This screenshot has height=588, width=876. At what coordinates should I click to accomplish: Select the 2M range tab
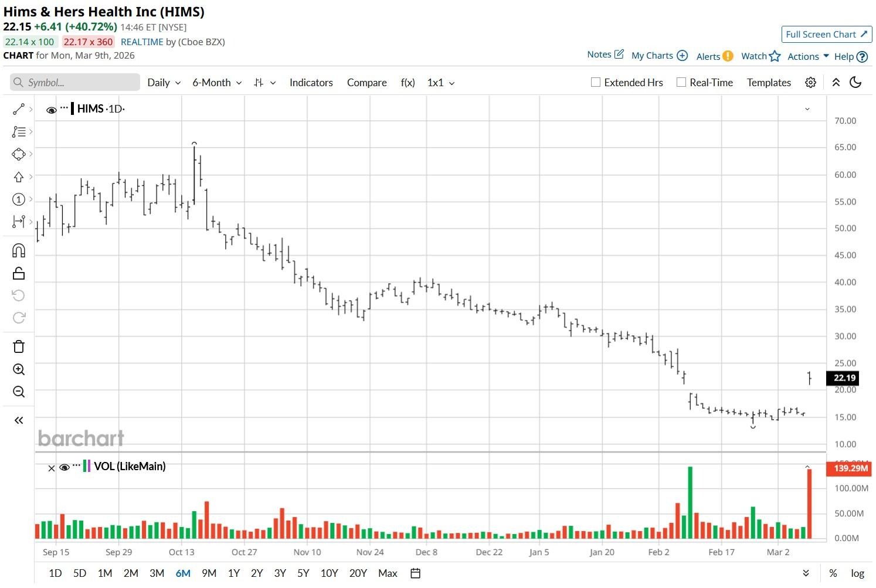click(131, 573)
